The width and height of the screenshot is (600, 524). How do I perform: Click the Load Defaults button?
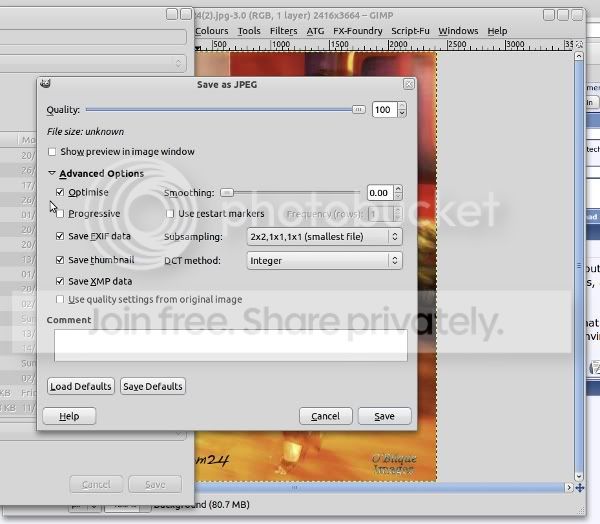[81, 386]
